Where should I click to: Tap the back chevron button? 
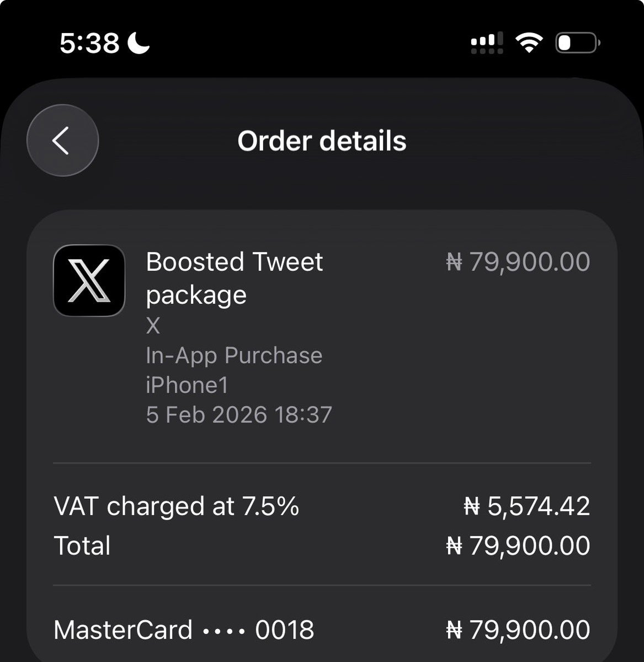[62, 141]
